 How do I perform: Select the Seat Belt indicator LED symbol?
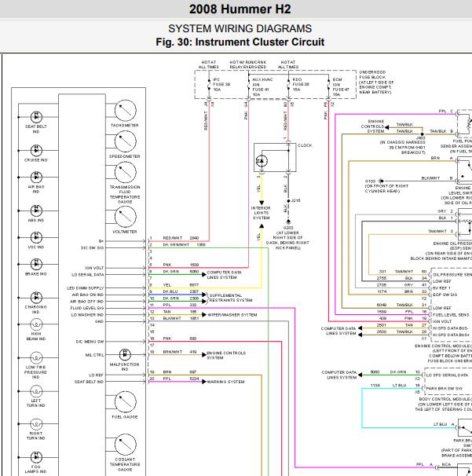point(36,117)
